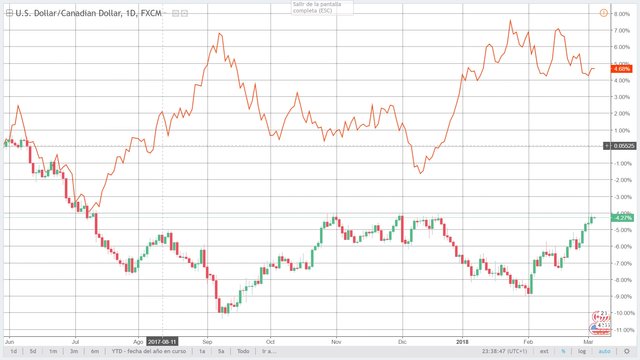This screenshot has height=360, width=640.
Task: Collapse the legend next to U.S. Dollar/Canadian Dollar title
Action: point(9,13)
